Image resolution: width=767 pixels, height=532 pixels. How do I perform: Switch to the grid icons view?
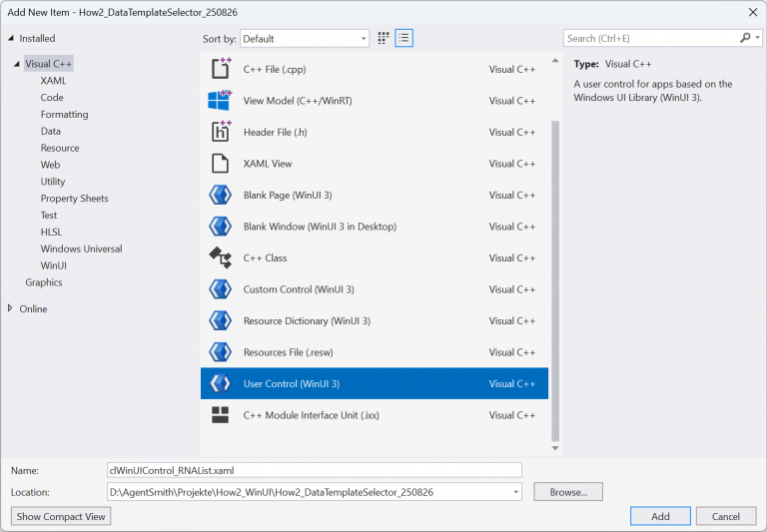(383, 38)
